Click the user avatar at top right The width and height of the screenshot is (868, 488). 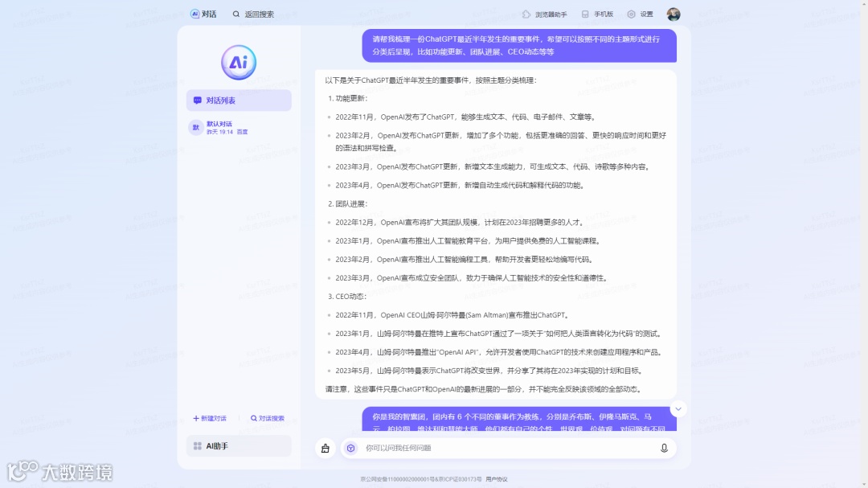pyautogui.click(x=674, y=14)
